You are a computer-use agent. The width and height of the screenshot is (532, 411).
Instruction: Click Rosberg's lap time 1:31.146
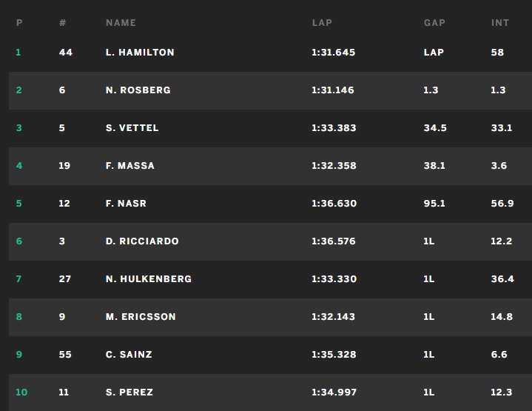(x=333, y=90)
